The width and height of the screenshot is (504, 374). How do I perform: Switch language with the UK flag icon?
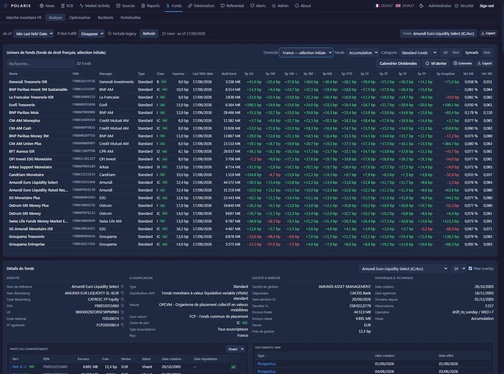(x=398, y=6)
